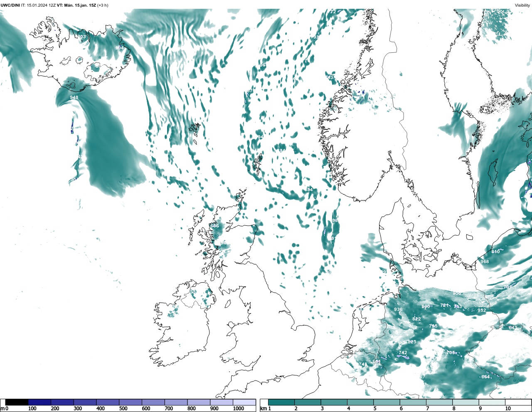Click the 200–300 m legend swatch
The width and height of the screenshot is (532, 412).
tap(62, 402)
